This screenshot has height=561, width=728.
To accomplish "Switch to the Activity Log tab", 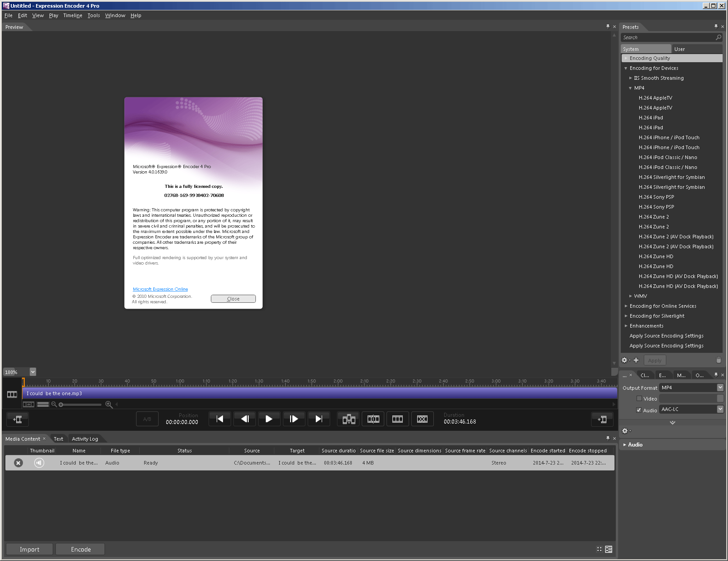I will pyautogui.click(x=85, y=439).
